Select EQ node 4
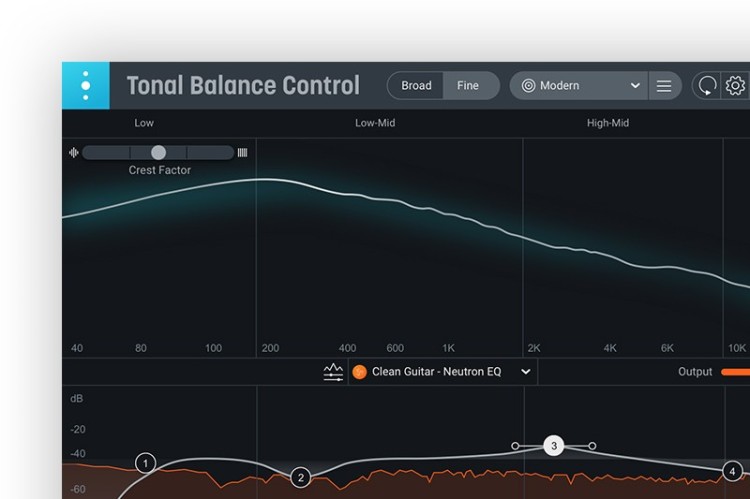Screen dimensions: 750x499 pos(732,471)
